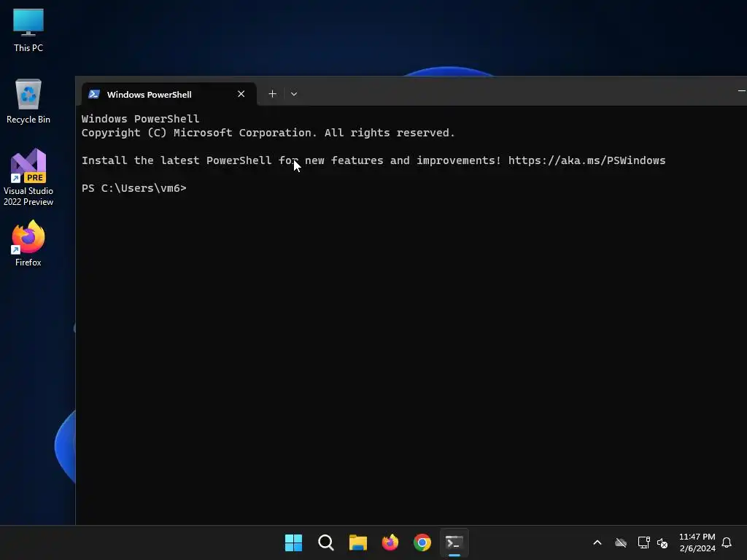This screenshot has height=560, width=747.
Task: Show hidden system tray icons
Action: (597, 542)
